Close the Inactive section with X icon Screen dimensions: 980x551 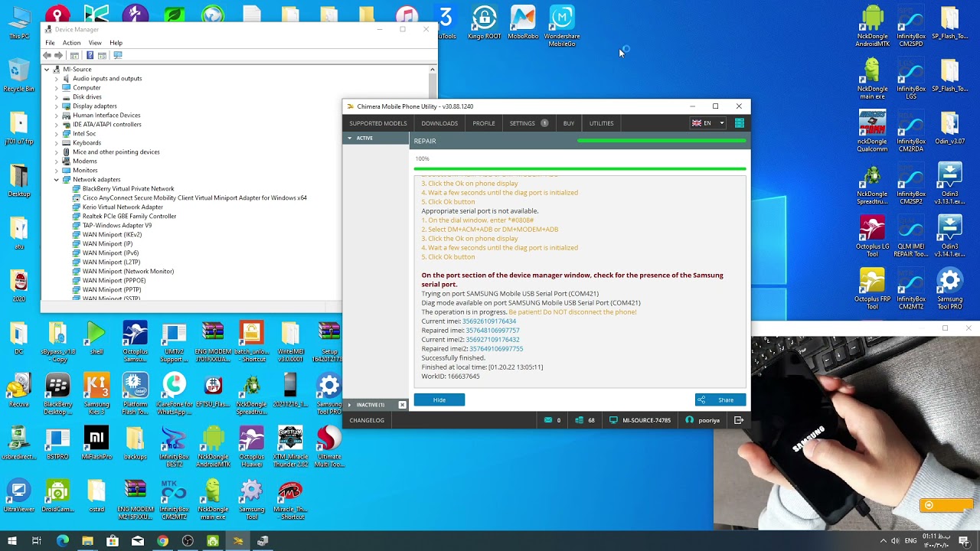(x=402, y=405)
